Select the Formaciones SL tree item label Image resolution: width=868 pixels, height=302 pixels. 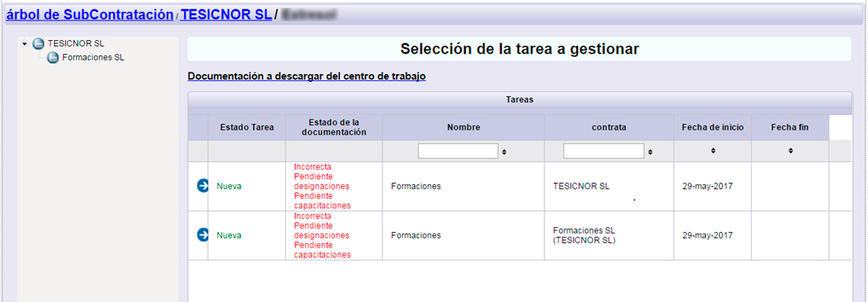tap(93, 57)
